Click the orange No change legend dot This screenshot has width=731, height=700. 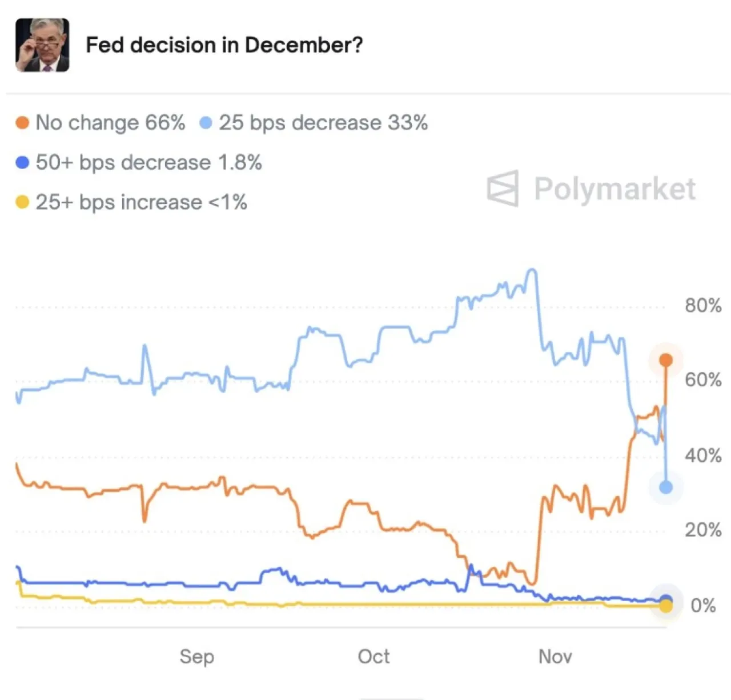[x=22, y=123]
